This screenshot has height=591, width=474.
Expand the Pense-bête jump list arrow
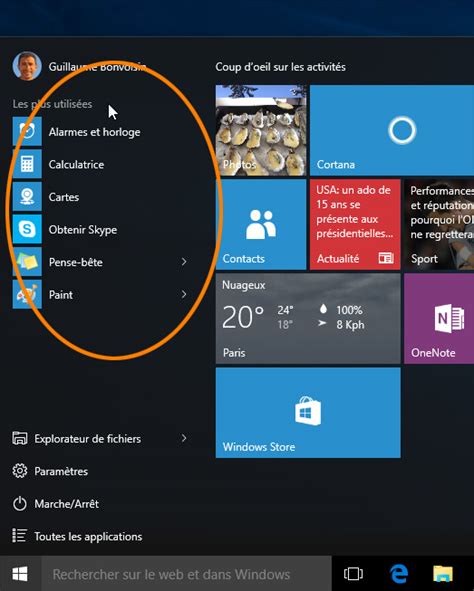tap(184, 262)
